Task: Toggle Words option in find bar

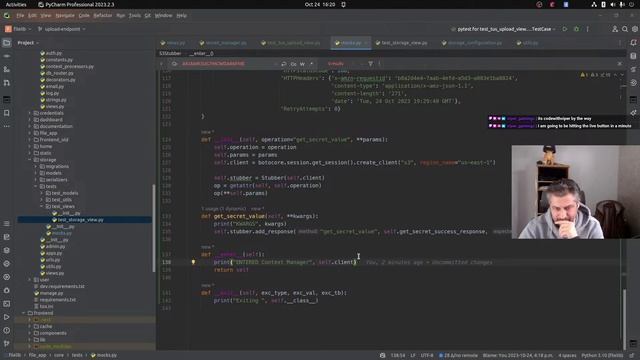Action: pyautogui.click(x=302, y=64)
